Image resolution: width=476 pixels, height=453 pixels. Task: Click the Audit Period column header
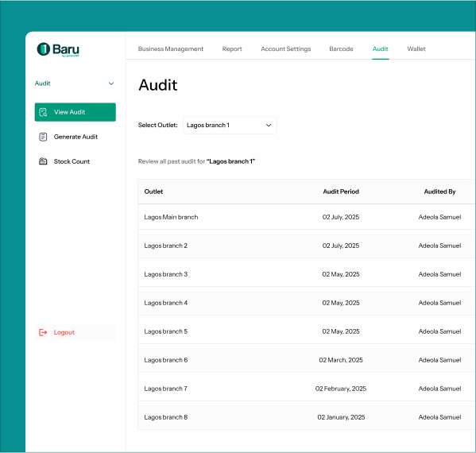[x=341, y=192]
